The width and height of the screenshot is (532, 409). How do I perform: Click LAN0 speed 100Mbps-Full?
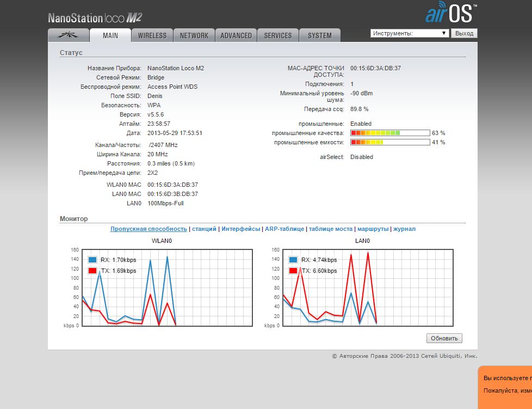pos(165,204)
